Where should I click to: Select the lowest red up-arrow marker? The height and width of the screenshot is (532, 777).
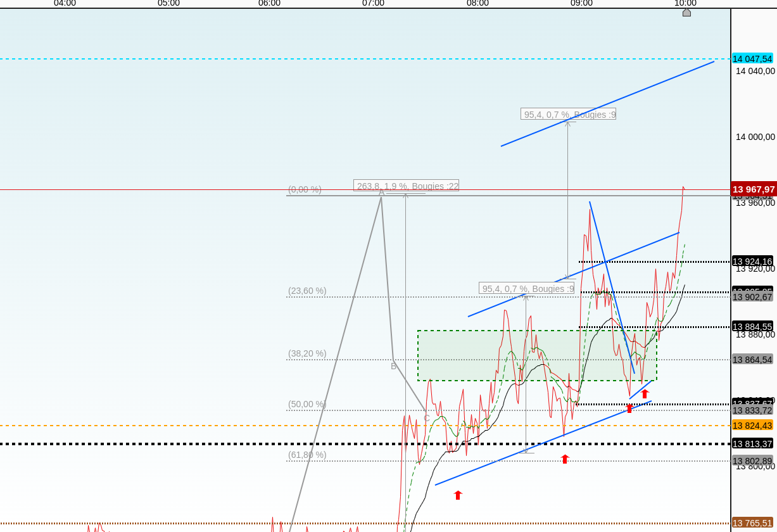pyautogui.click(x=458, y=495)
